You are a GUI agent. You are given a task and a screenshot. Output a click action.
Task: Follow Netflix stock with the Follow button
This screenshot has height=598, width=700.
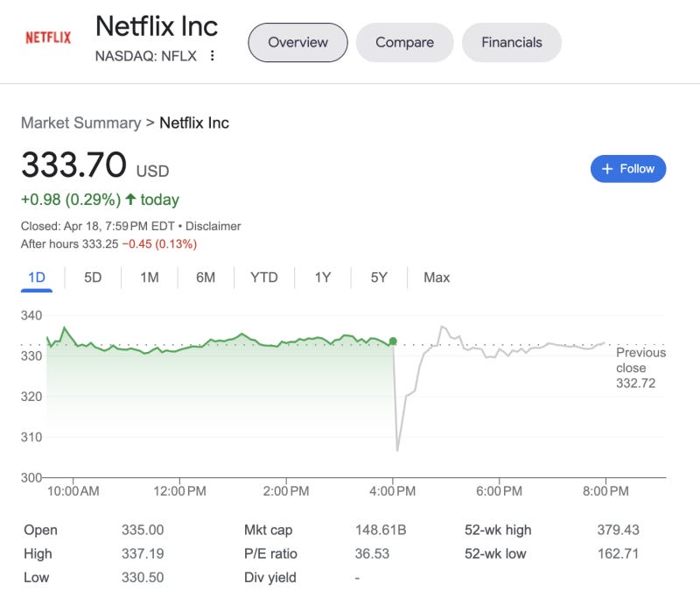pos(628,169)
